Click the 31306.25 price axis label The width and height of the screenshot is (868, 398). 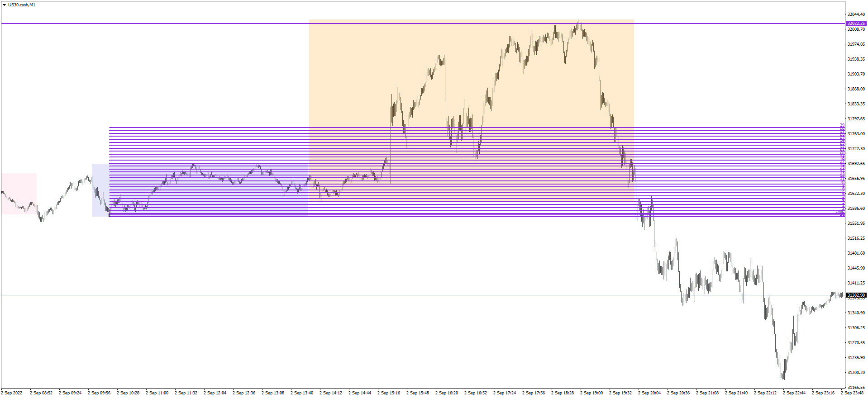pyautogui.click(x=856, y=328)
